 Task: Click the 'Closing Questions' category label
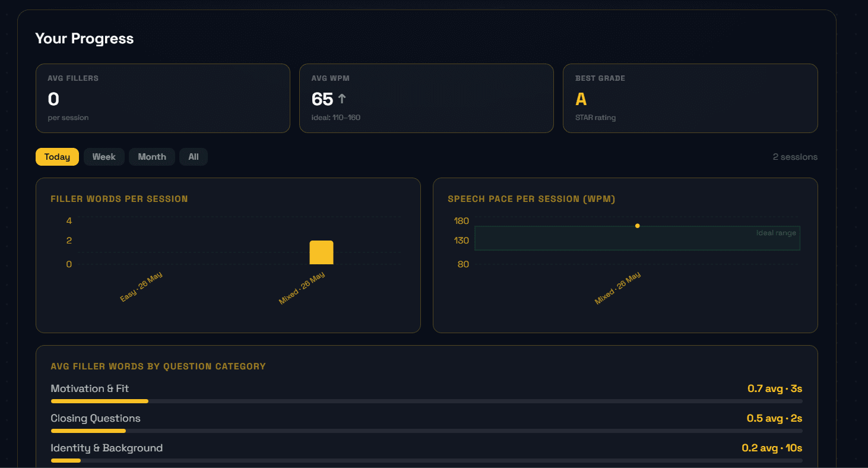[96, 418]
